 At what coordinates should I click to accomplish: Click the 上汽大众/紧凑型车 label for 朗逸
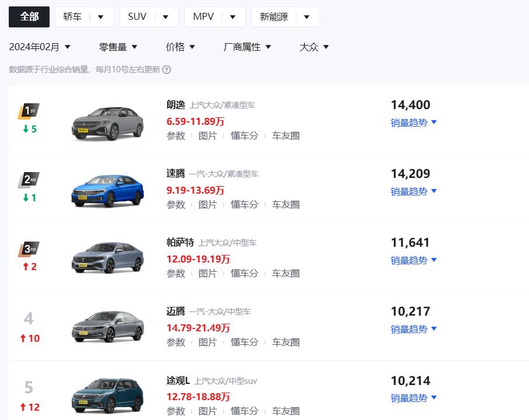pos(222,105)
